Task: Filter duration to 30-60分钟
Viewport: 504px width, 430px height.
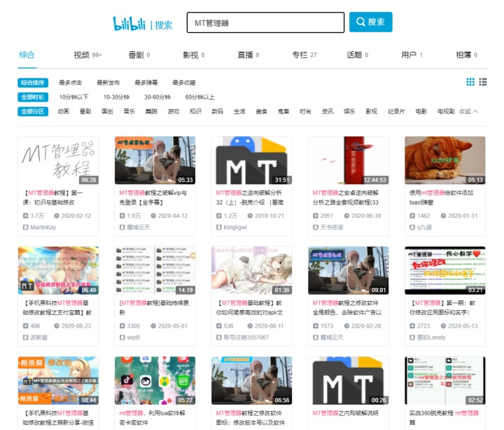Action: 157,97
